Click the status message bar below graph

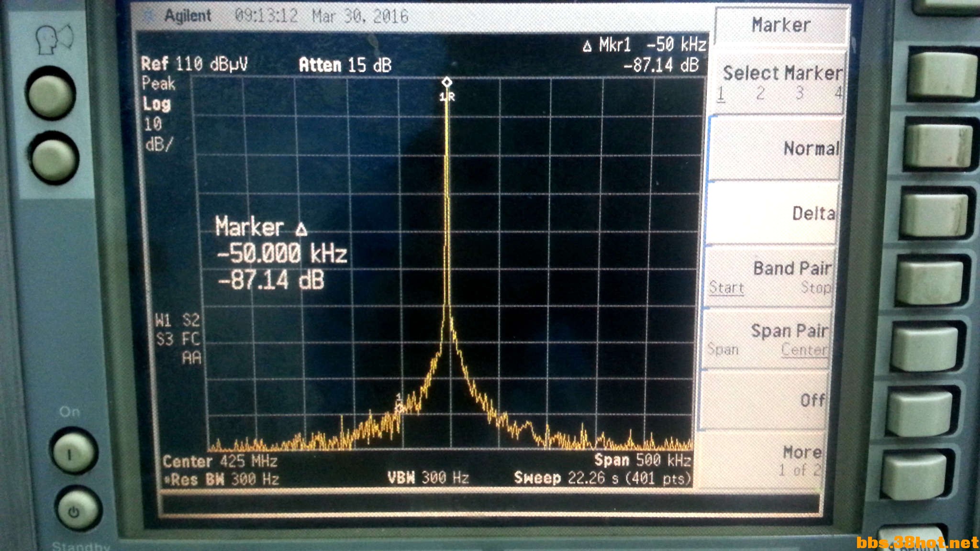pyautogui.click(x=490, y=505)
